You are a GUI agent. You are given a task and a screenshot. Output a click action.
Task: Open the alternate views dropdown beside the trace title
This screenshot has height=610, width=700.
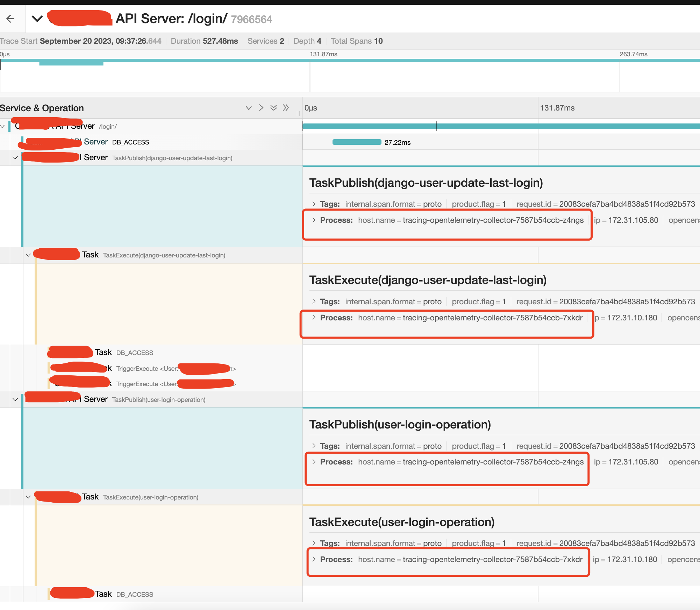click(37, 19)
